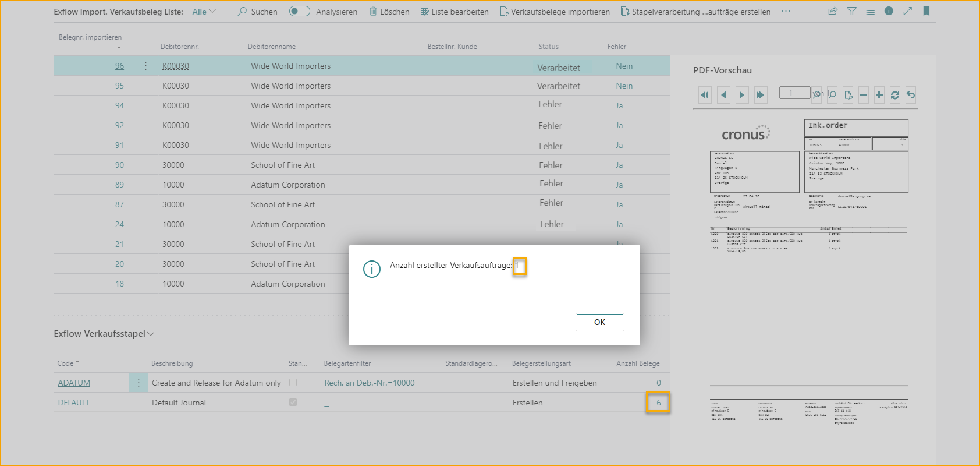Click OK in the Verkaufsaufträge dialog
The height and width of the screenshot is (466, 980).
point(599,322)
